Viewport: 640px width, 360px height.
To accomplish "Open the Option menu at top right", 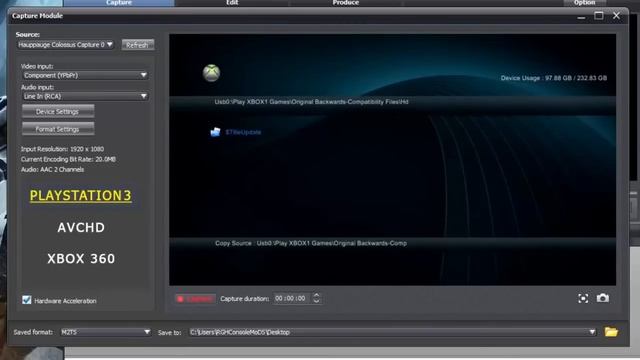I will click(x=584, y=3).
